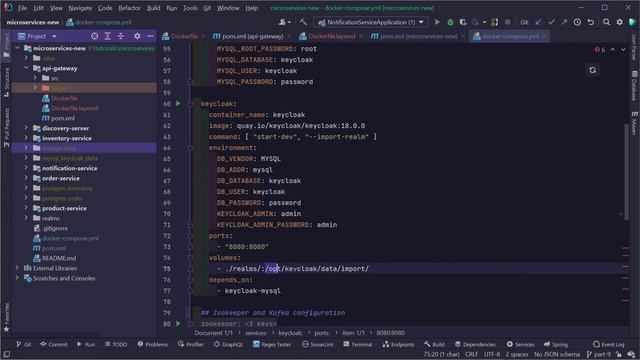The height and width of the screenshot is (360, 640).
Task: Toggle file read-only lock in status bar
Action: point(619,354)
